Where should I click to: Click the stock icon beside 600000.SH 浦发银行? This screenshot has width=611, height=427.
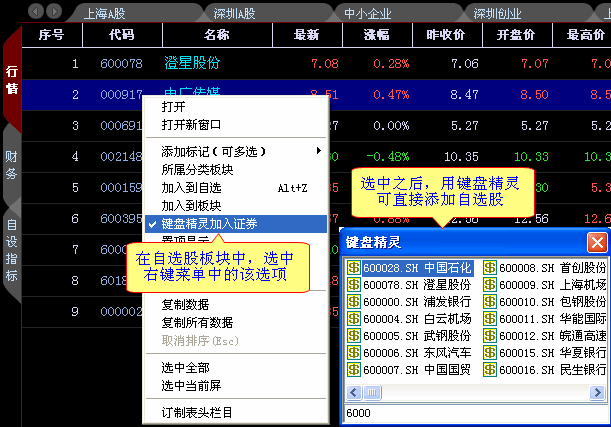353,302
